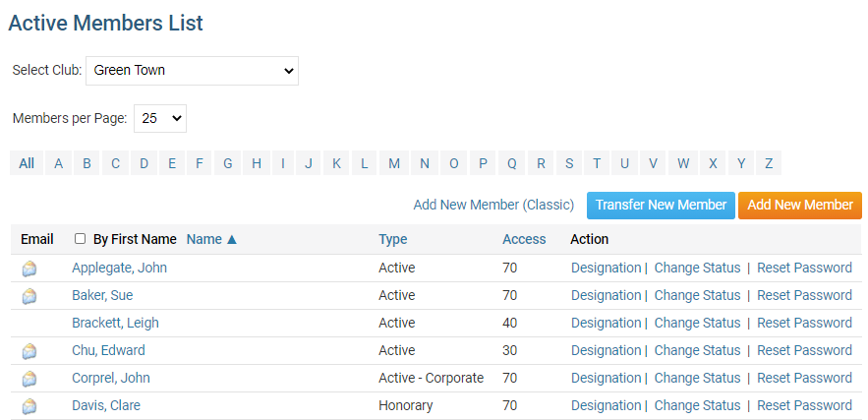Toggle the By First Name checkbox
This screenshot has height=420, width=868.
click(81, 239)
